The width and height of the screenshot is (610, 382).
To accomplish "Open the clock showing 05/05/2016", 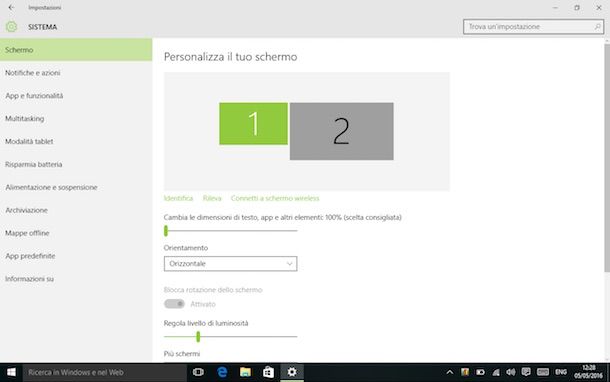I will click(x=588, y=372).
